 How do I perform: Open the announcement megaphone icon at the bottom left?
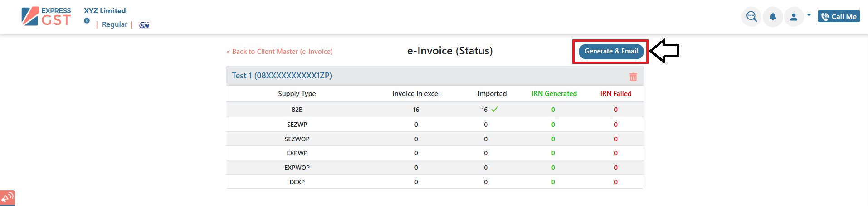[x=7, y=198]
